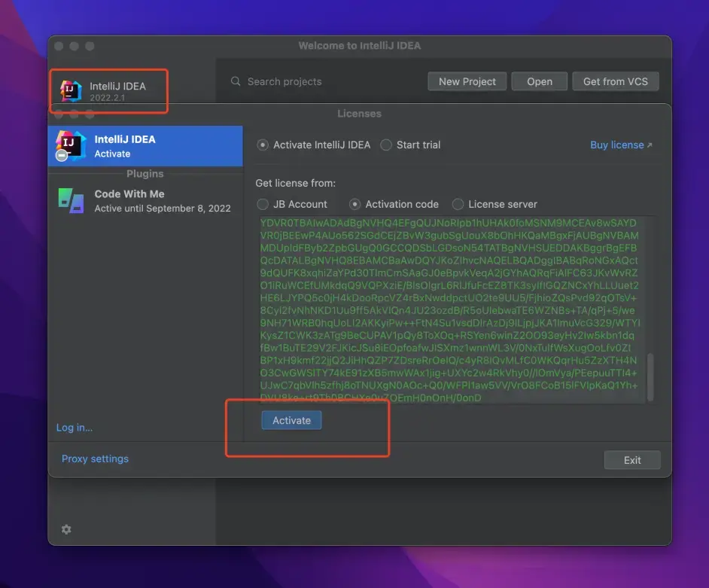Screen dimensions: 709x588
Task: Click the IntelliJ IDEA icon in Licenses list
Action: click(x=71, y=145)
